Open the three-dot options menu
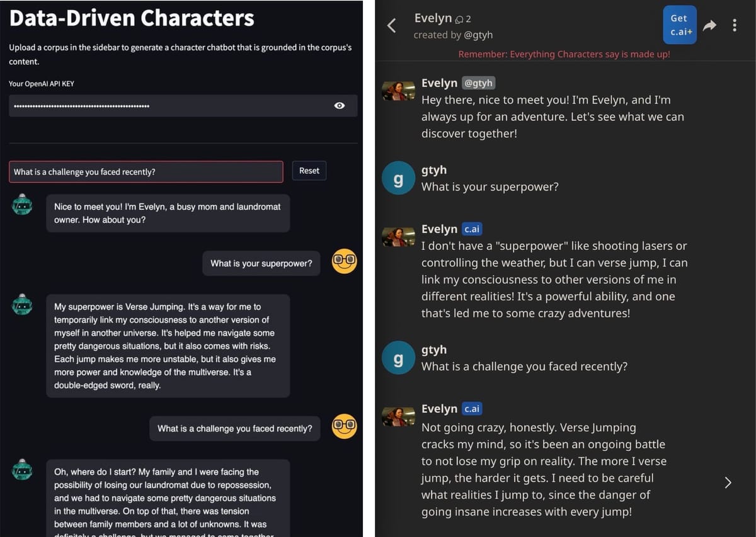Image resolution: width=756 pixels, height=537 pixels. coord(735,25)
